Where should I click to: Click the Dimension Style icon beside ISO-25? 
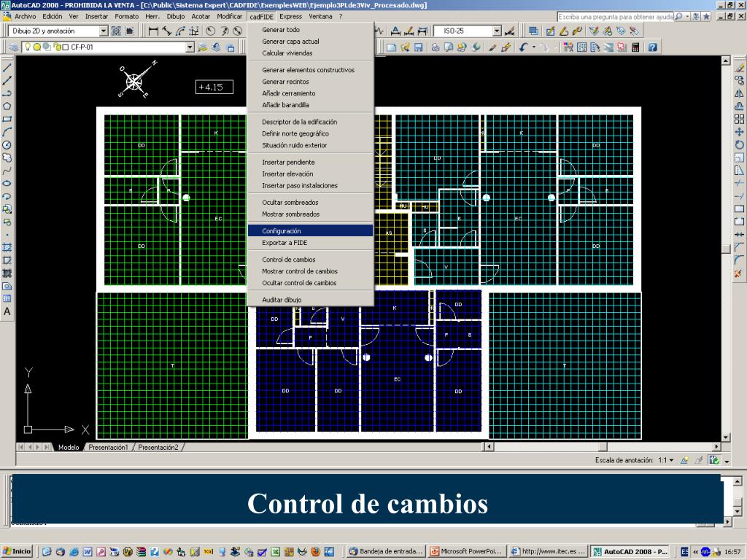point(509,31)
